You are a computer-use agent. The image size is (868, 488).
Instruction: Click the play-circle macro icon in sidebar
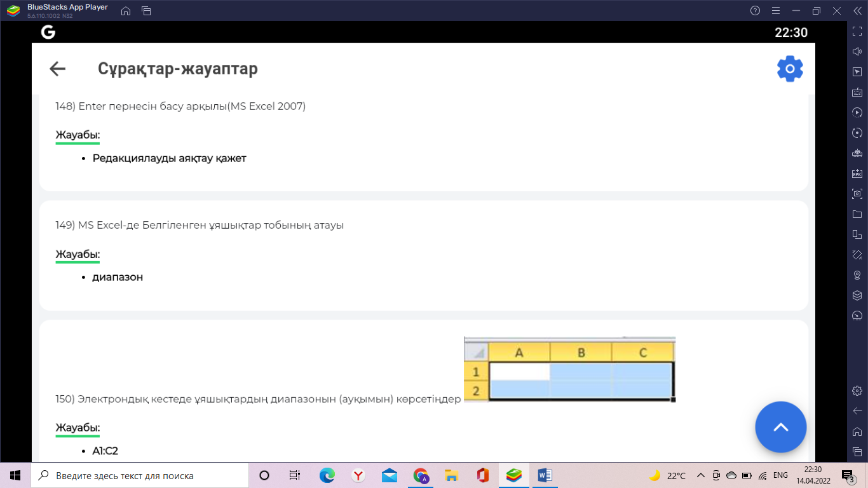tap(857, 112)
